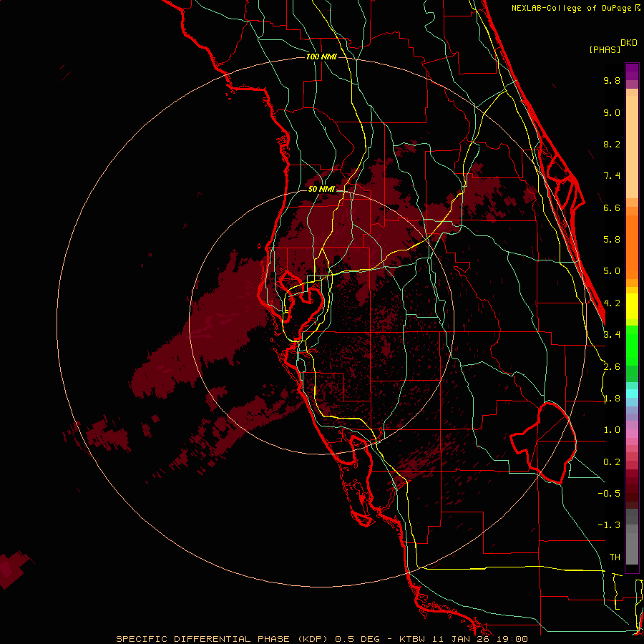Click the DKD PHAS legend heading
Viewport: 644px width, 644px height.
click(613, 47)
